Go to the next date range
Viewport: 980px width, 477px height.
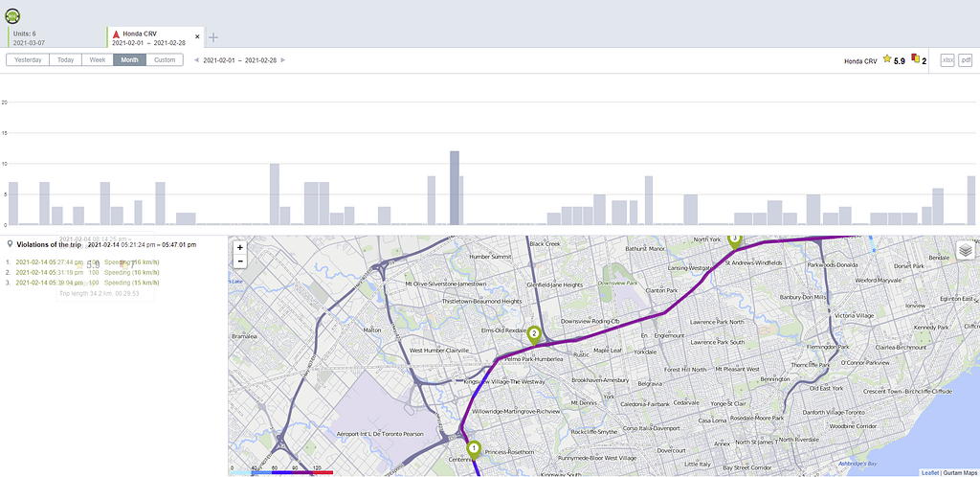282,60
